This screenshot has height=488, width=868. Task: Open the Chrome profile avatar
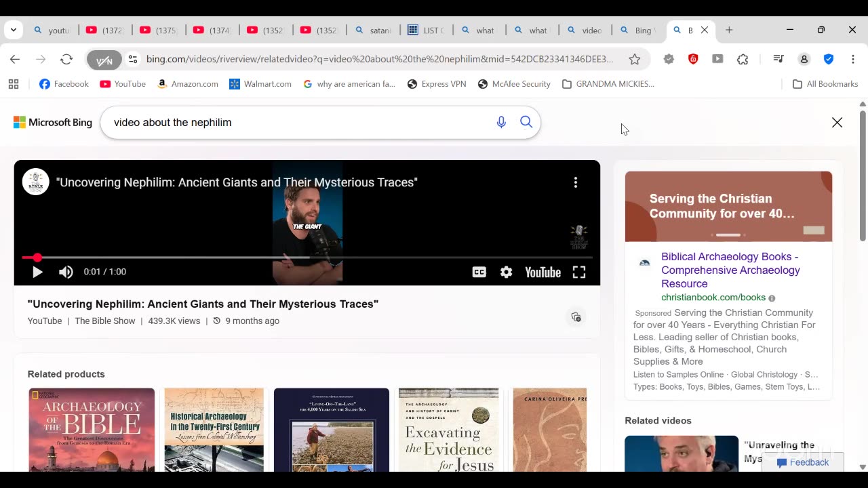click(x=804, y=59)
